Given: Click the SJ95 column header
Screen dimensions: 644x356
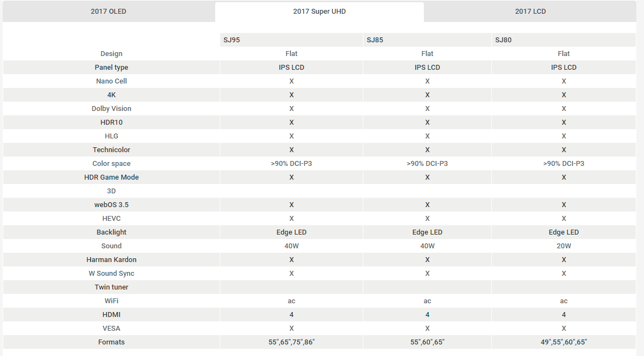Looking at the screenshot, I should [291, 40].
